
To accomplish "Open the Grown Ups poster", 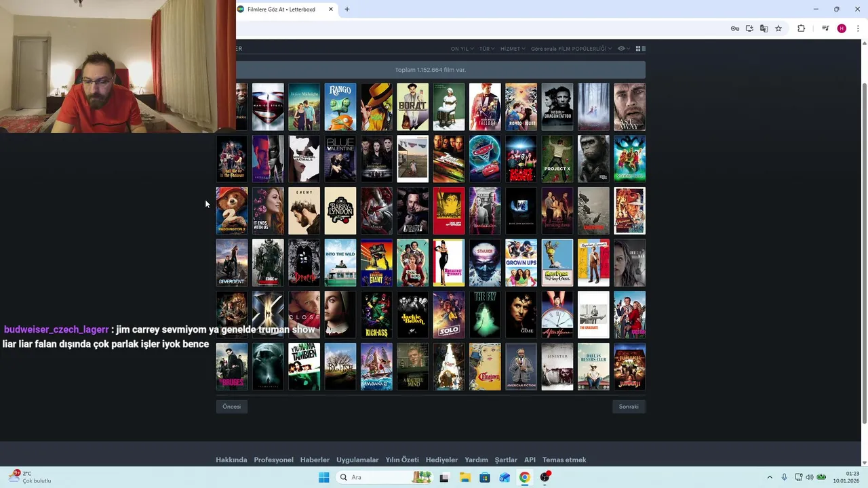I will click(521, 263).
